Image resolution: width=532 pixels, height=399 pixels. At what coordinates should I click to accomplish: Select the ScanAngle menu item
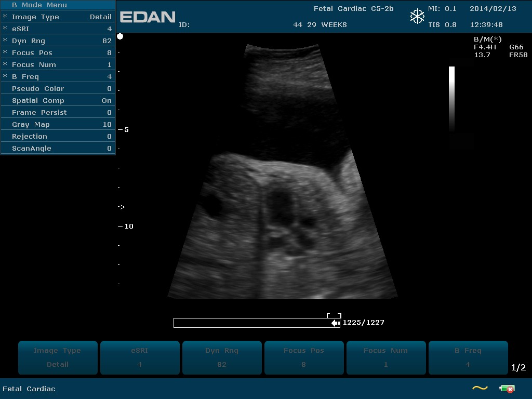tap(58, 149)
